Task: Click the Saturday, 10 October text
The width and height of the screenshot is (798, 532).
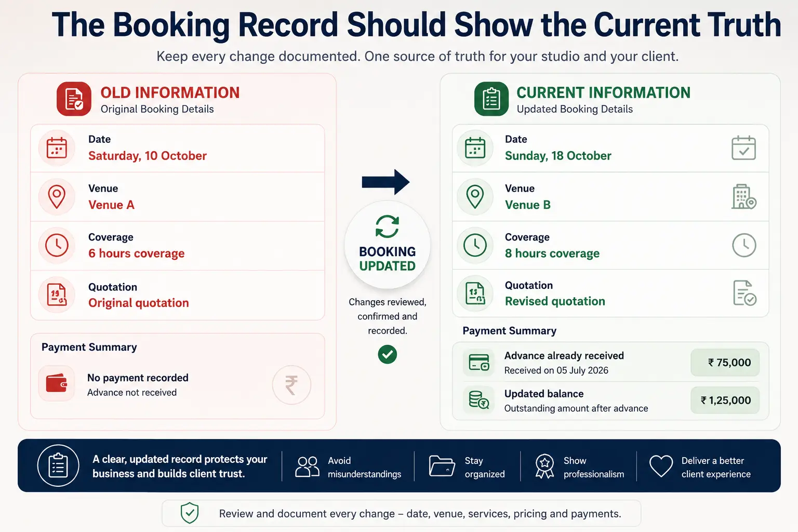Action: (148, 156)
